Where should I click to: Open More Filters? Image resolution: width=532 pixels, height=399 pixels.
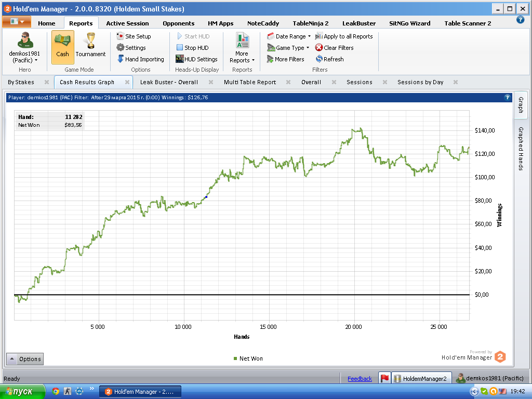pos(285,59)
